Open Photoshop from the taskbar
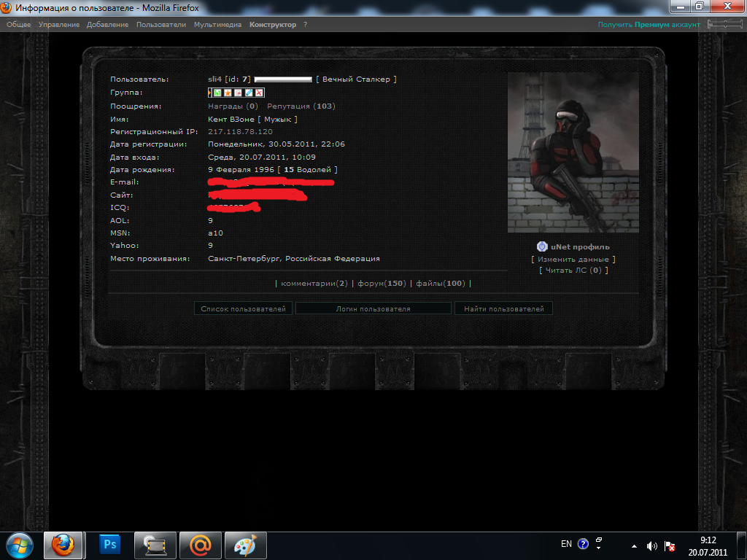747x560 pixels. coord(111,544)
